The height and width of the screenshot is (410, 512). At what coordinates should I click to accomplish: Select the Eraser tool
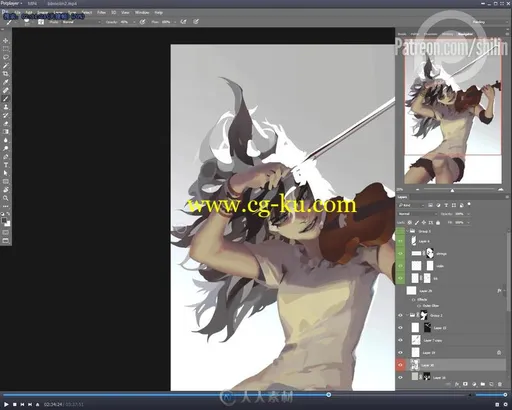pyautogui.click(x=6, y=124)
